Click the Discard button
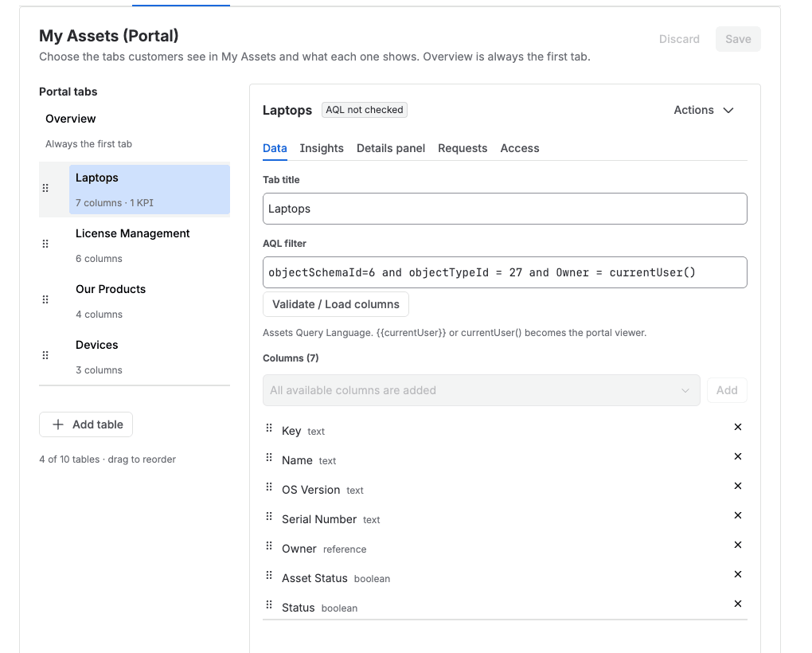Image resolution: width=812 pixels, height=653 pixels. click(x=679, y=39)
